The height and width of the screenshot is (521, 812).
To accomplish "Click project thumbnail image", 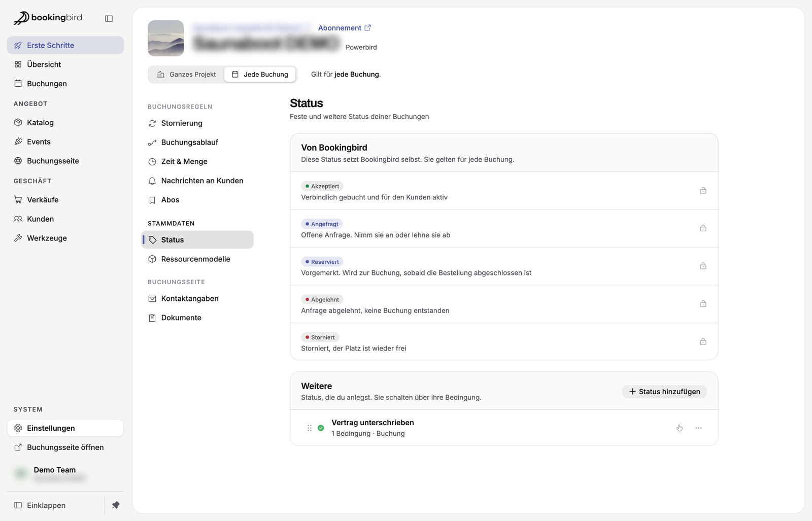I will point(165,38).
